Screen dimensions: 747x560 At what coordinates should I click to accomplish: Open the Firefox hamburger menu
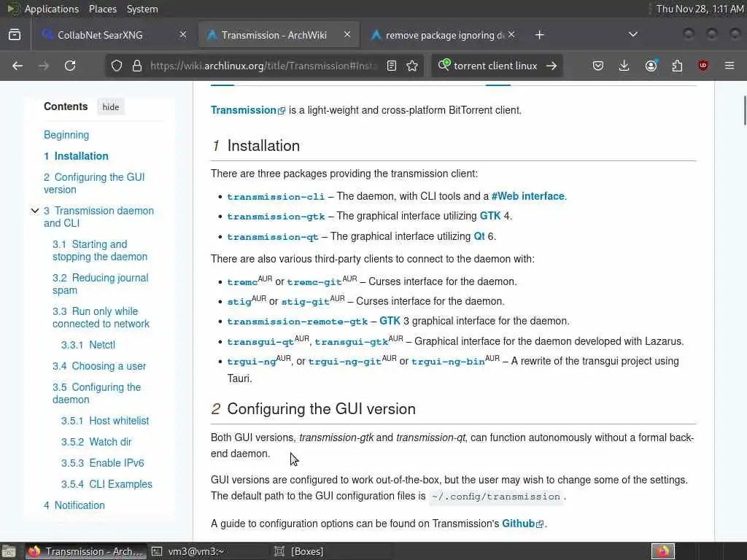pos(729,66)
